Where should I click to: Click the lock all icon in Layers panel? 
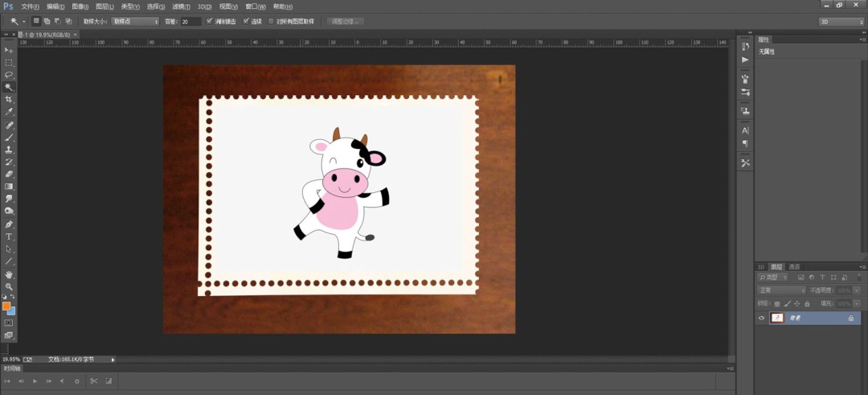(x=807, y=303)
